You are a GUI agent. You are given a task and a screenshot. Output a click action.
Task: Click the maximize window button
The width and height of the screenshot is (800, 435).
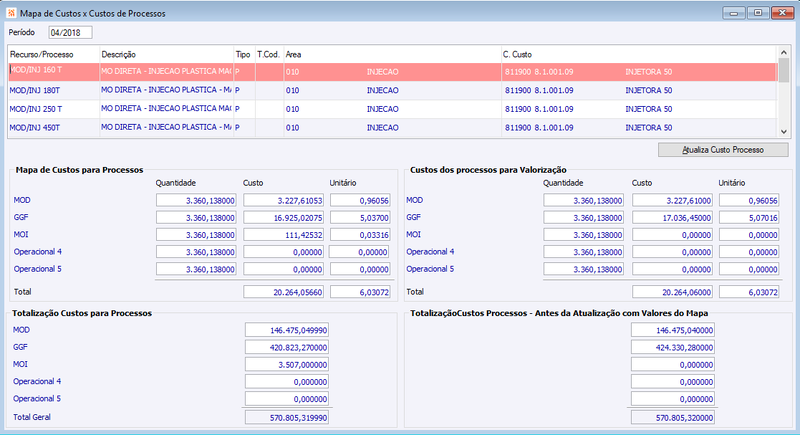(758, 13)
